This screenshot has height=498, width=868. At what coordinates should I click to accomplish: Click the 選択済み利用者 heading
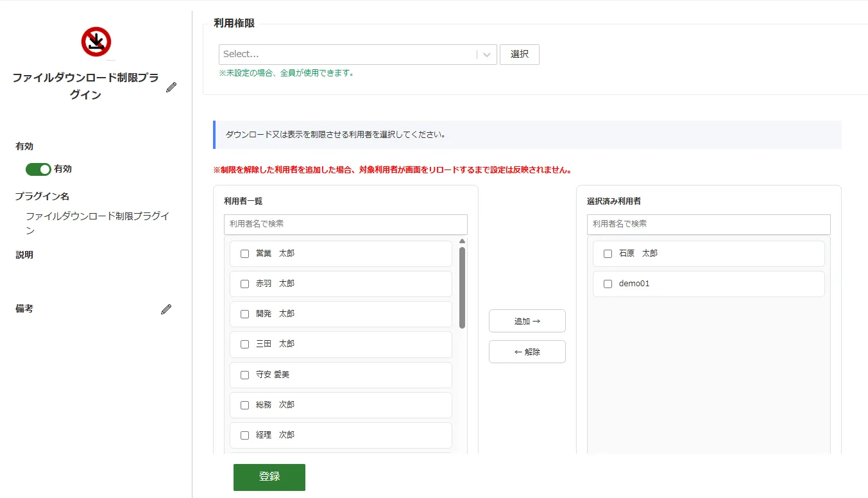pos(614,201)
